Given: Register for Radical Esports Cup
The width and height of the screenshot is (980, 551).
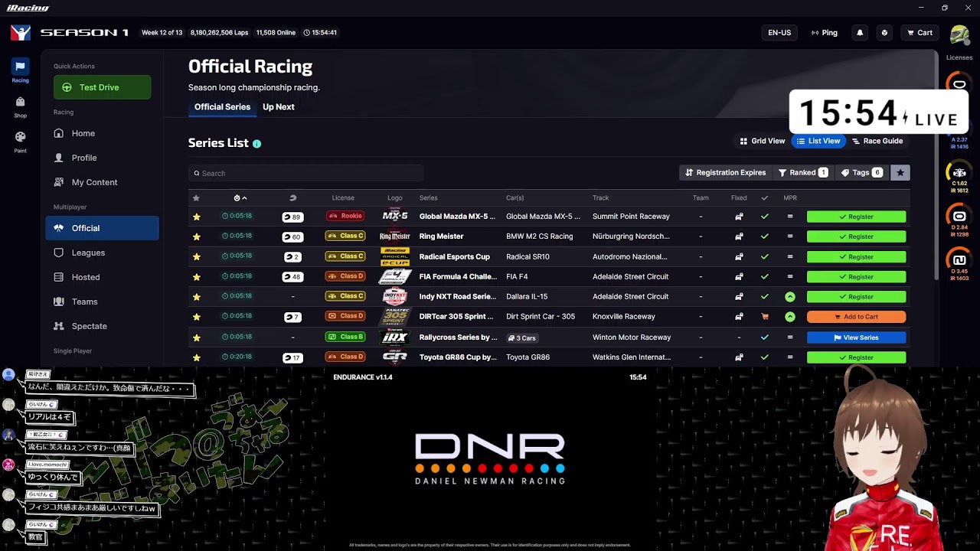Looking at the screenshot, I should click(856, 256).
